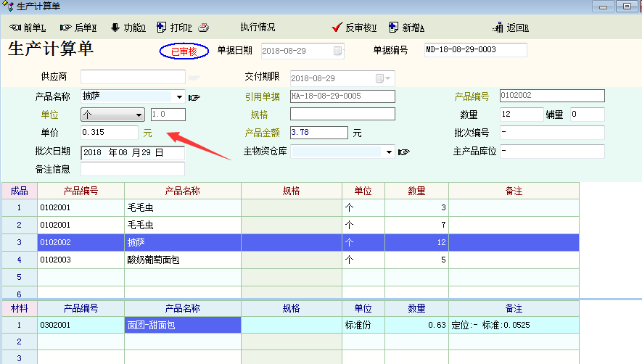Screen dimensions: 642x364
Task: Click the 备注信息 remarks input field
Action: click(132, 169)
